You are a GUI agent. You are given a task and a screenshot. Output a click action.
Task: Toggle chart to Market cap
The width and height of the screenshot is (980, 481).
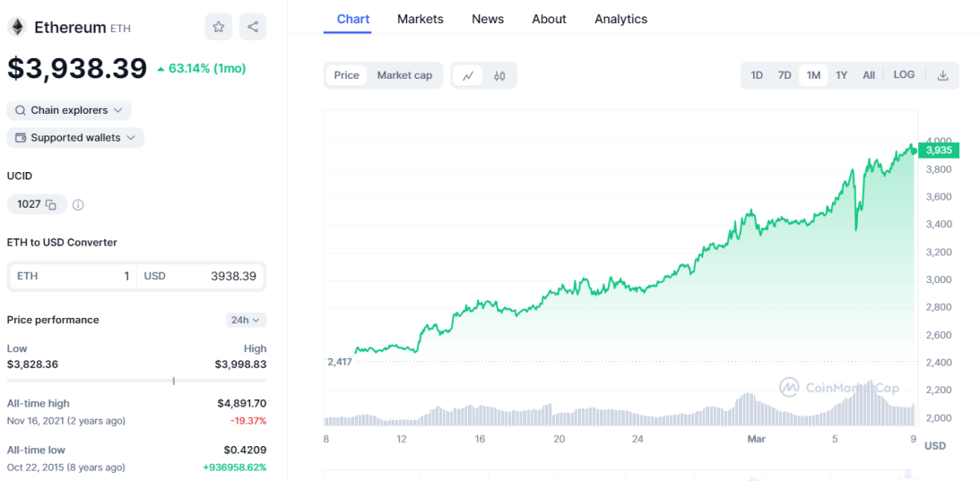point(404,75)
